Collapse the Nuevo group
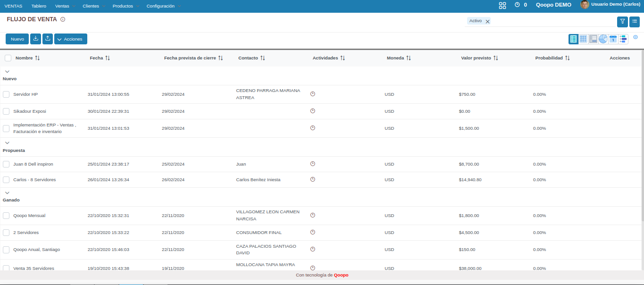This screenshot has height=285, width=644. point(7,71)
